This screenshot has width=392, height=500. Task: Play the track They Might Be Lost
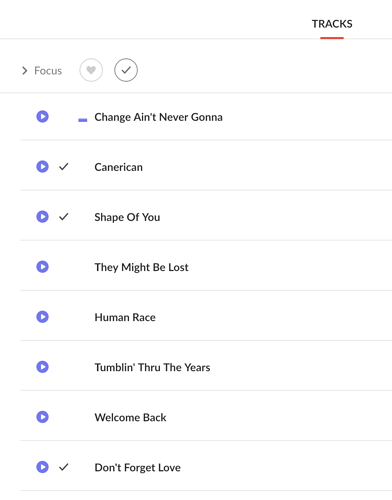42,267
